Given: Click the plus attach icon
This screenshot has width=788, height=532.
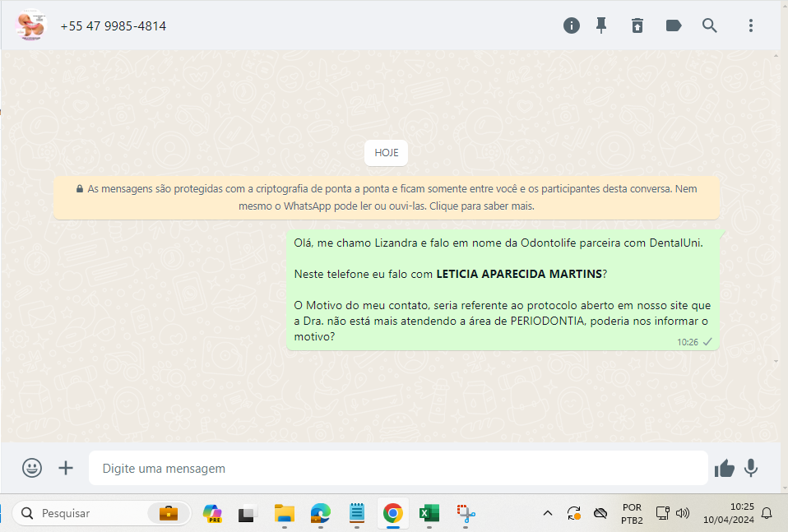Looking at the screenshot, I should 66,468.
